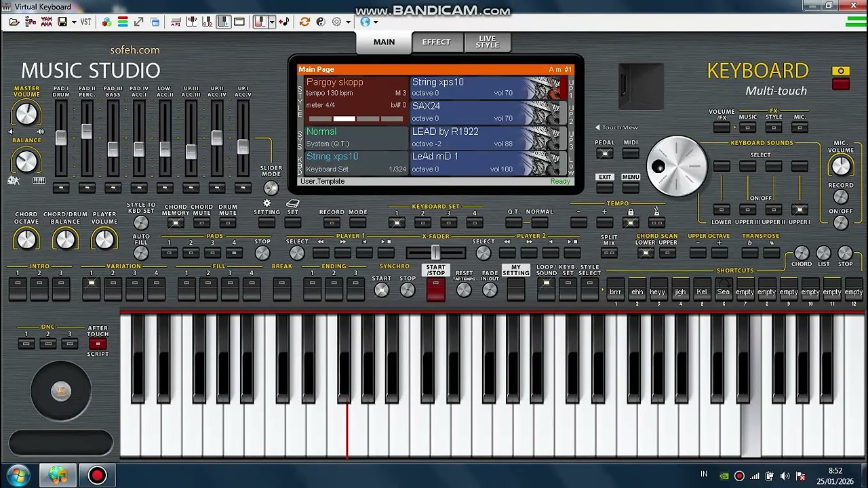Toggle UPPER I on/off button
The height and width of the screenshot is (488, 868).
tap(800, 209)
